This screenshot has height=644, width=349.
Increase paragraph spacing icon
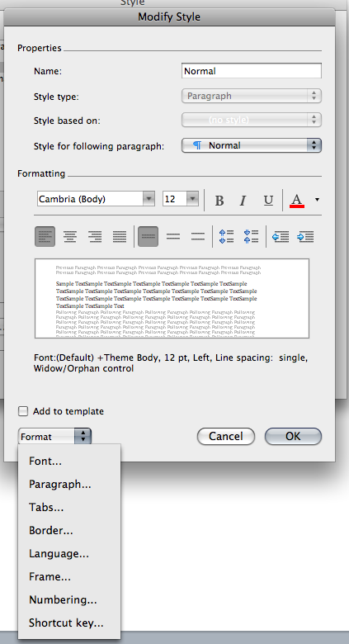[226, 237]
